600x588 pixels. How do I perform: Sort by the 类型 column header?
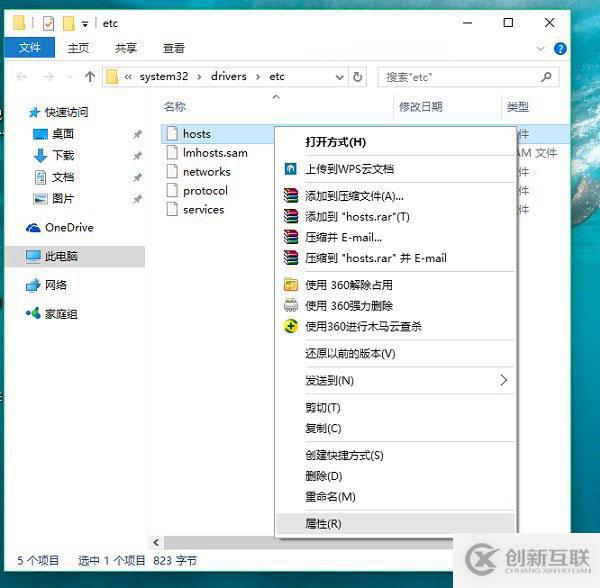(518, 107)
